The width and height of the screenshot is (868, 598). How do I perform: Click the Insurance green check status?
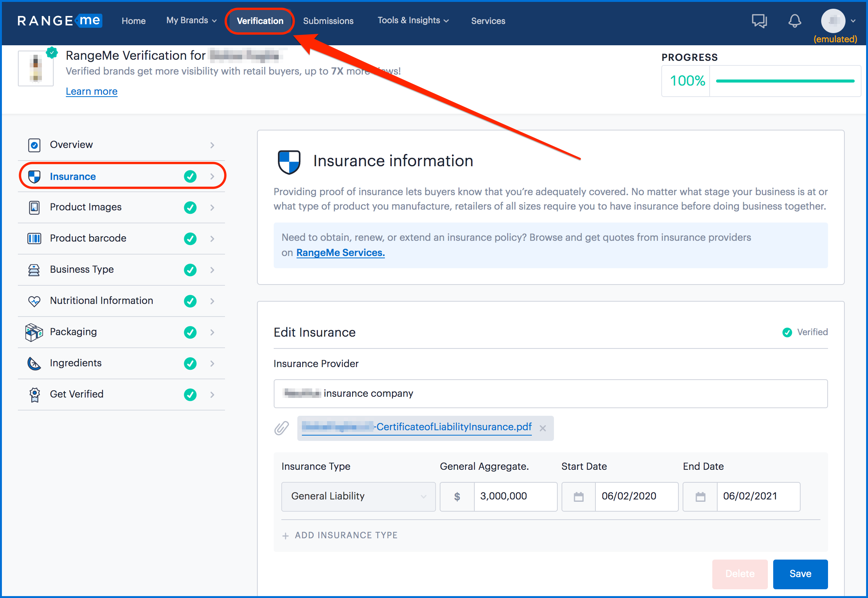[190, 177]
